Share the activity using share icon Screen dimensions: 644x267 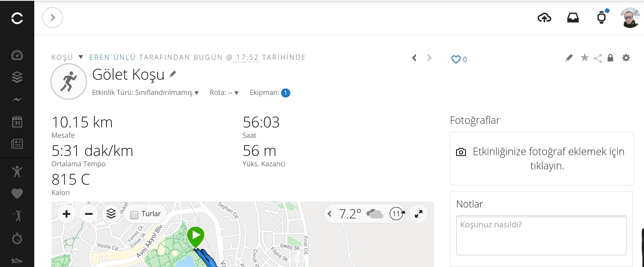click(x=598, y=58)
